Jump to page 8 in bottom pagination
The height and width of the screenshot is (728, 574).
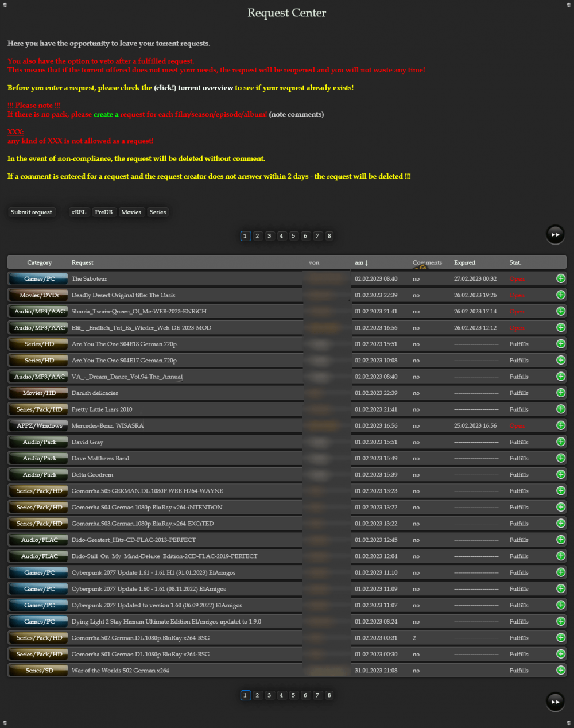(x=329, y=695)
